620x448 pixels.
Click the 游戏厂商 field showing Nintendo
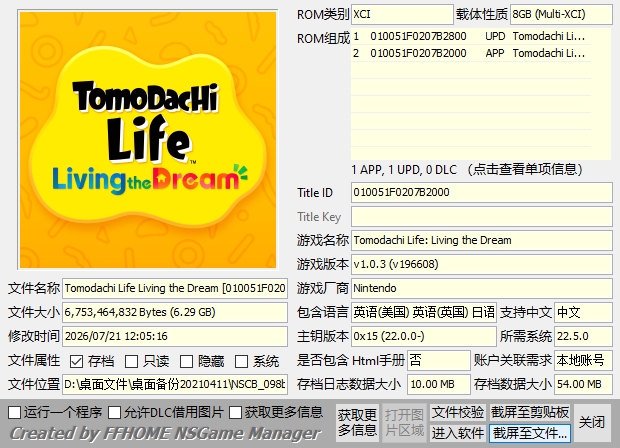click(x=482, y=288)
